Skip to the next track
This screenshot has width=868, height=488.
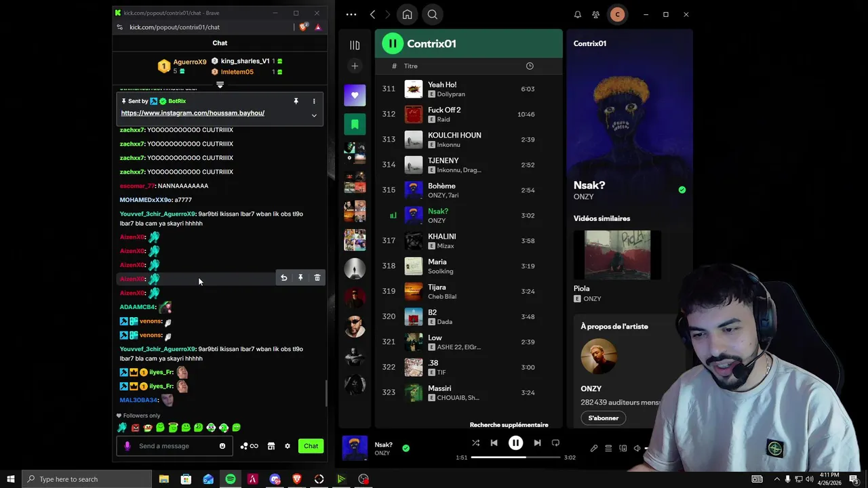[x=537, y=443]
